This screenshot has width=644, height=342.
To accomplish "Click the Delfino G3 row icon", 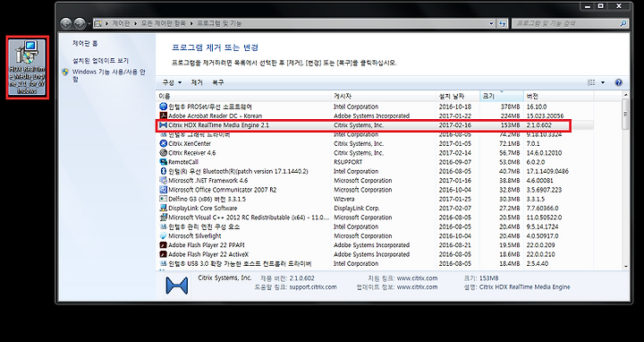I will (x=163, y=199).
